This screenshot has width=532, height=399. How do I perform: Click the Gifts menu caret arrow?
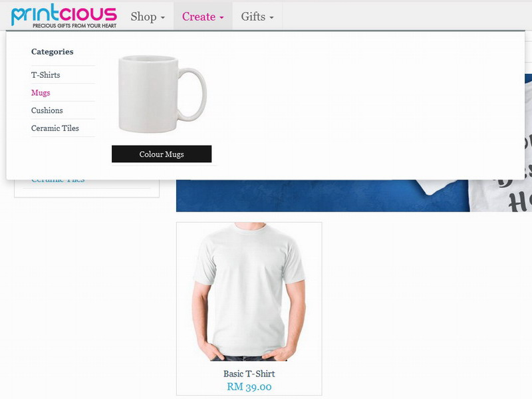[271, 18]
